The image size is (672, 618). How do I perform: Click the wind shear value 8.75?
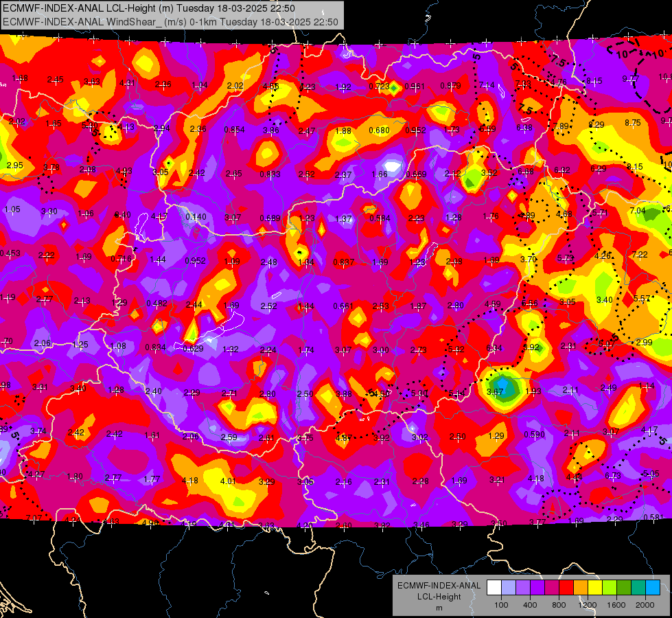point(633,123)
